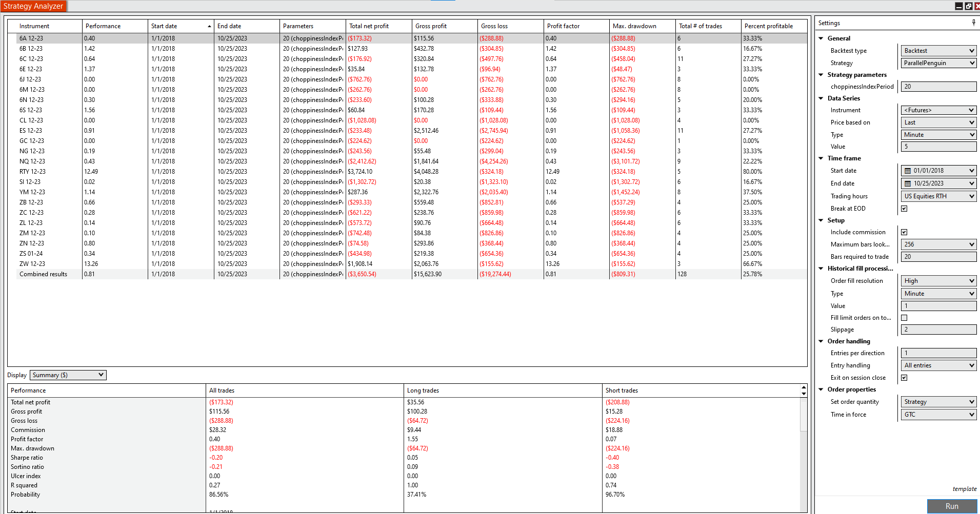The height and width of the screenshot is (514, 980).
Task: Click the Historical fill processing Value field
Action: click(x=938, y=306)
